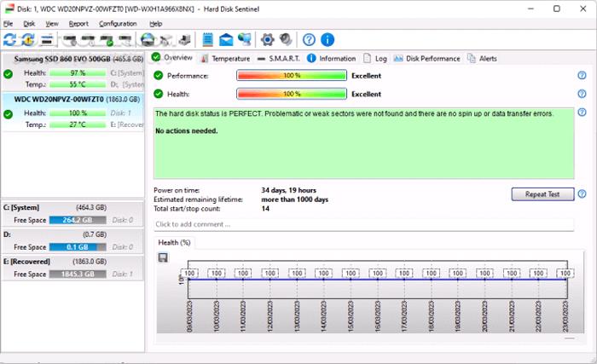597x364 pixels.
Task: Click the comment field to add comment
Action: coord(363,224)
